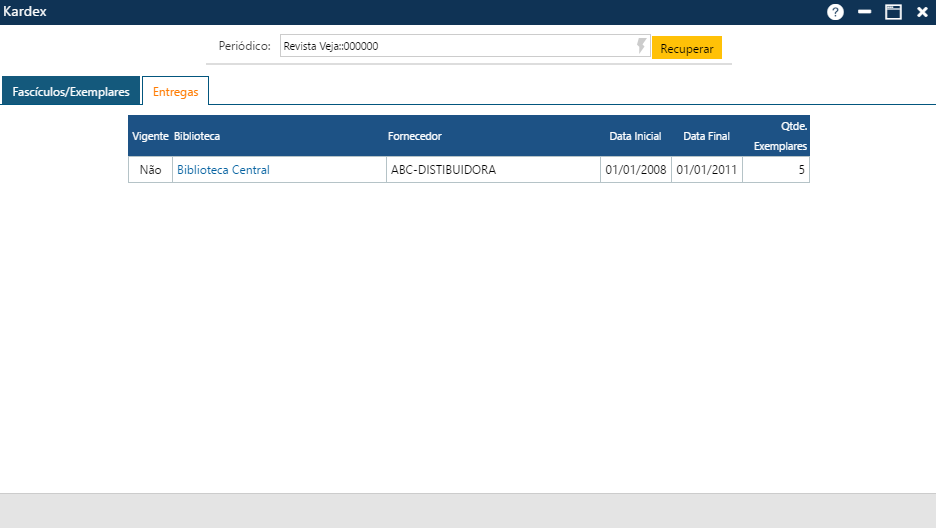This screenshot has height=528, width=936.
Task: Open the help question mark icon
Action: [835, 12]
